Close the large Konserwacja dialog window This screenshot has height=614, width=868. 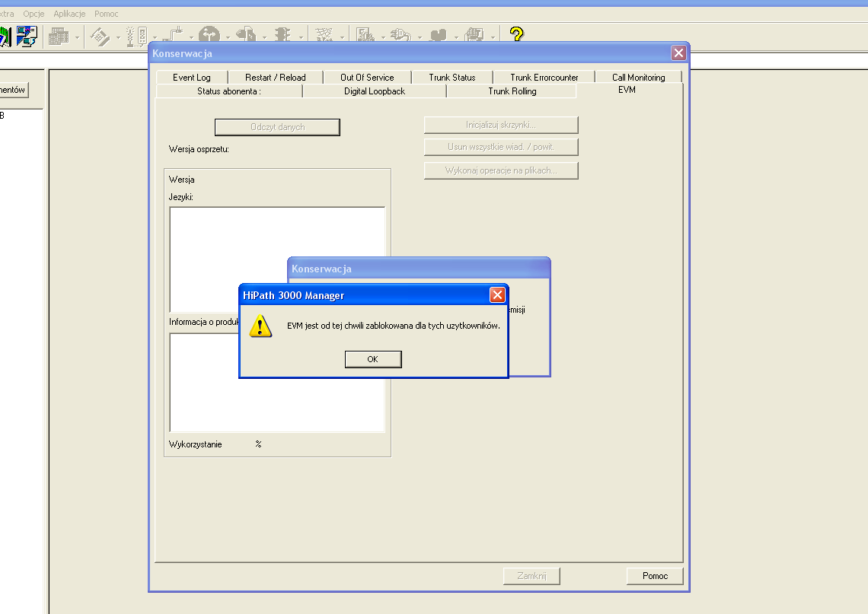coord(678,53)
